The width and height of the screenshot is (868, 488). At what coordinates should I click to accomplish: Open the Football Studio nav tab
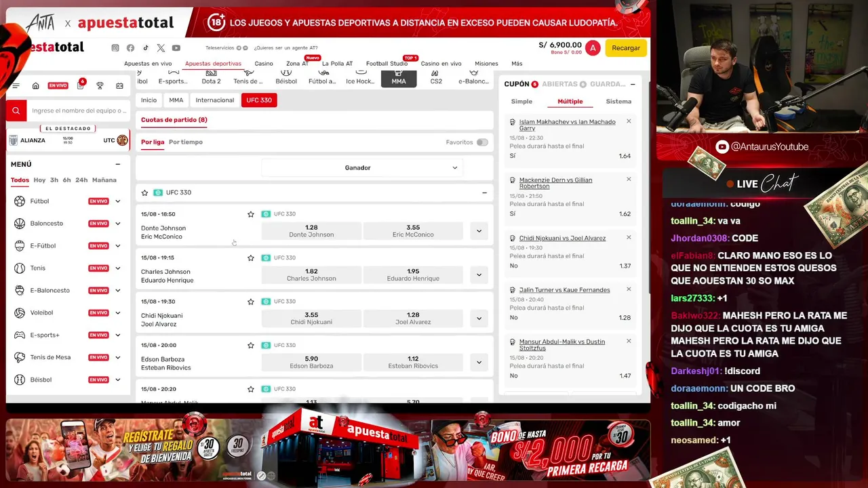click(387, 64)
